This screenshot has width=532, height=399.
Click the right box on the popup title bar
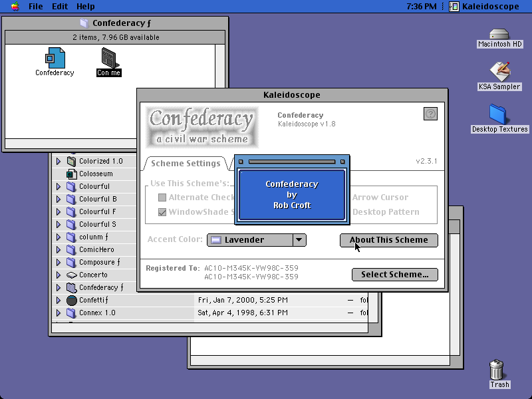point(342,162)
